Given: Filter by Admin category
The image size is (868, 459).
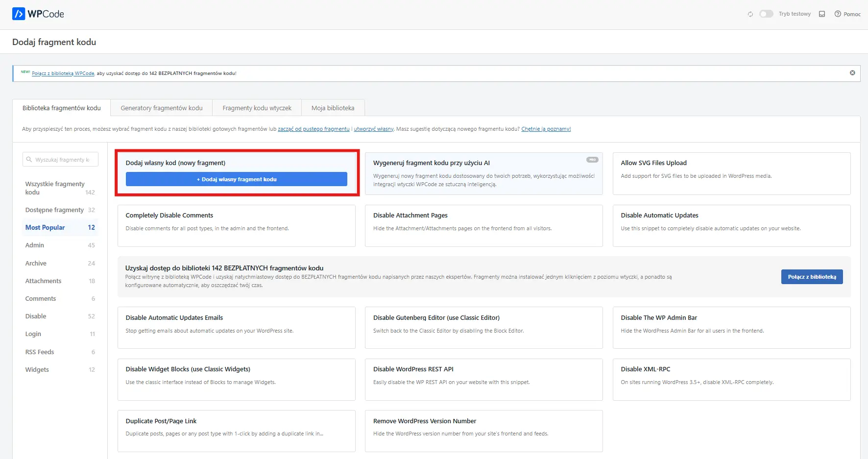Looking at the screenshot, I should pos(35,245).
